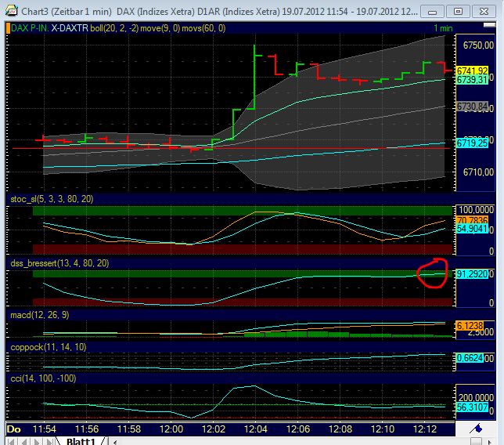Image resolution: width=504 pixels, height=445 pixels.
Task: Jump to last sheet tab arrow
Action: click(x=50, y=441)
